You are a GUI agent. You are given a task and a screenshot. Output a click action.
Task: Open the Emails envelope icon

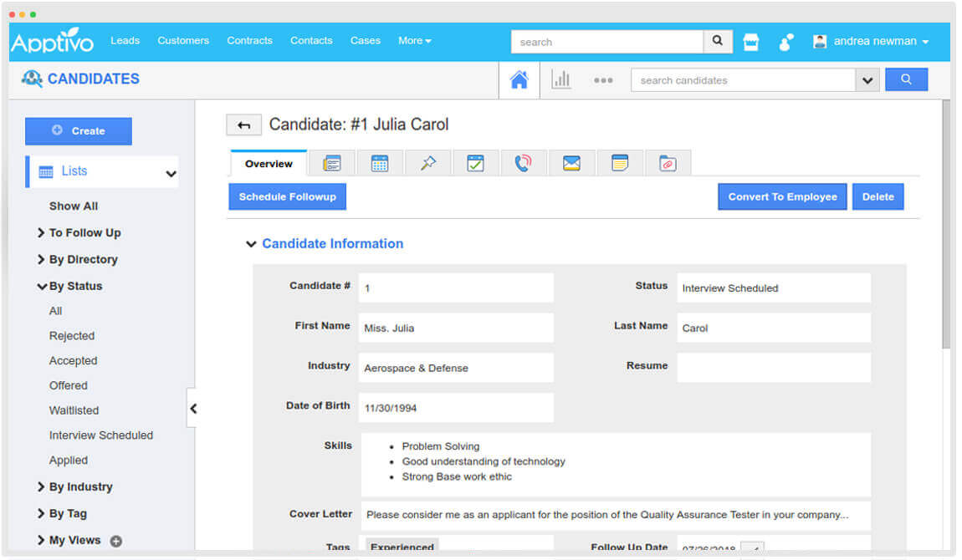(x=571, y=163)
